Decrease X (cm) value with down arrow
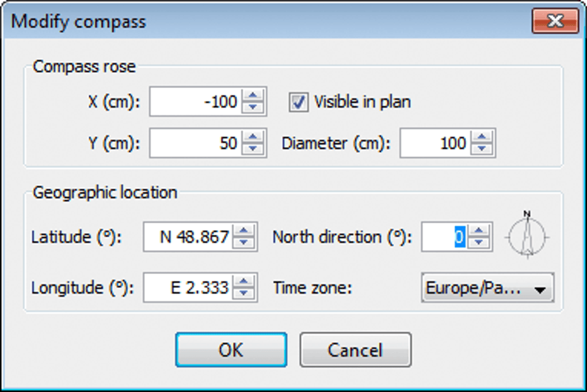Image resolution: width=587 pixels, height=392 pixels. coord(252,108)
